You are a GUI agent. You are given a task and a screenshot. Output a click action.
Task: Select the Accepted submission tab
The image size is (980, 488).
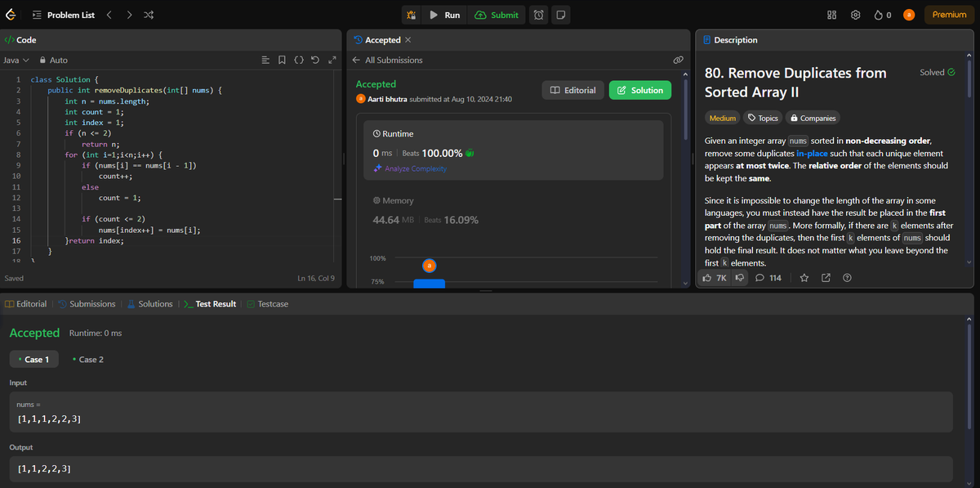point(376,40)
